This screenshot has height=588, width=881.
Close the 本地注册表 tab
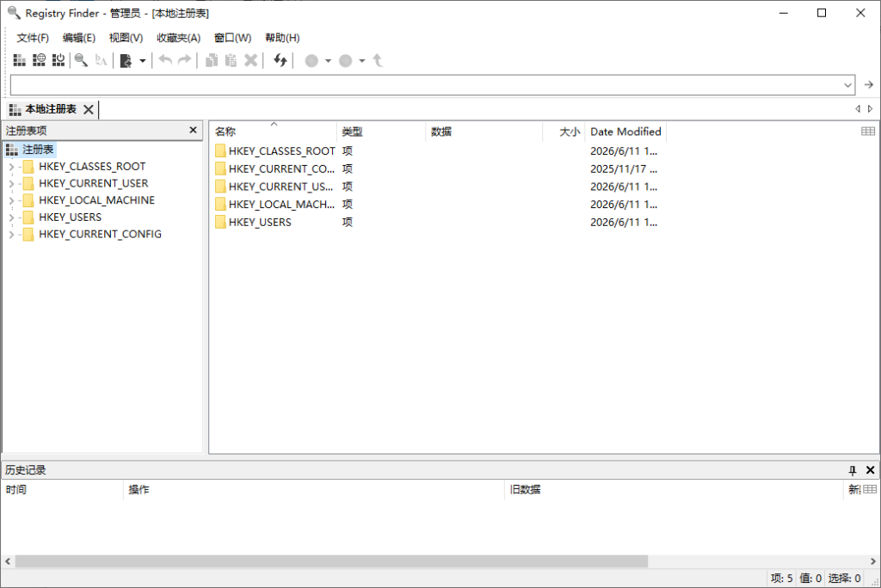pos(89,109)
